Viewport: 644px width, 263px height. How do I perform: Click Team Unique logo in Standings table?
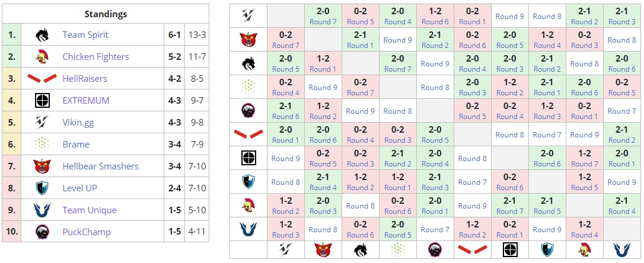(x=42, y=210)
